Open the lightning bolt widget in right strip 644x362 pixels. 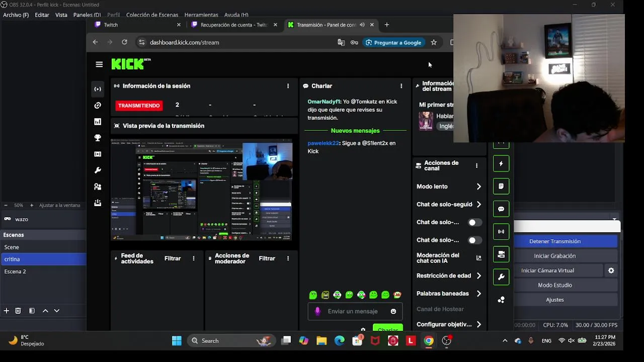point(501,163)
